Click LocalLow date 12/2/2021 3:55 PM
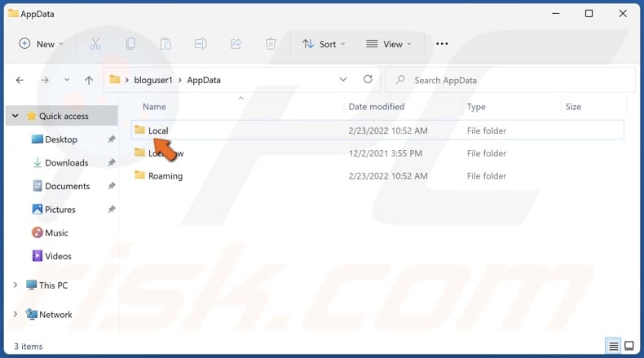Viewport: 644px width, 358px height. pos(386,153)
